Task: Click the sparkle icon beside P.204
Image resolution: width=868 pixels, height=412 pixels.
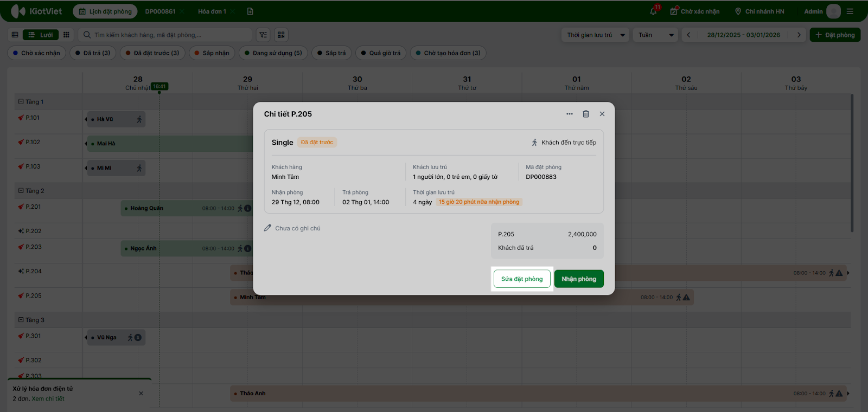Action: [x=21, y=271]
